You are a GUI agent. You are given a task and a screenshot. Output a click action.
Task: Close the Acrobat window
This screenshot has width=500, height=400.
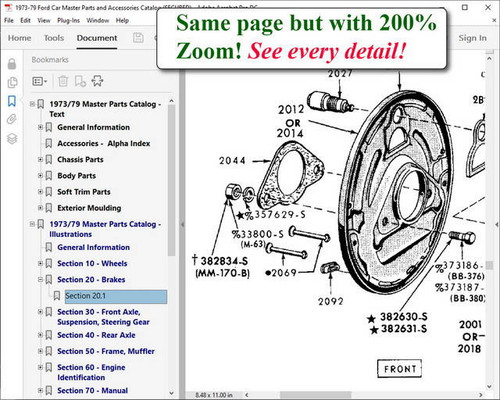click(488, 7)
